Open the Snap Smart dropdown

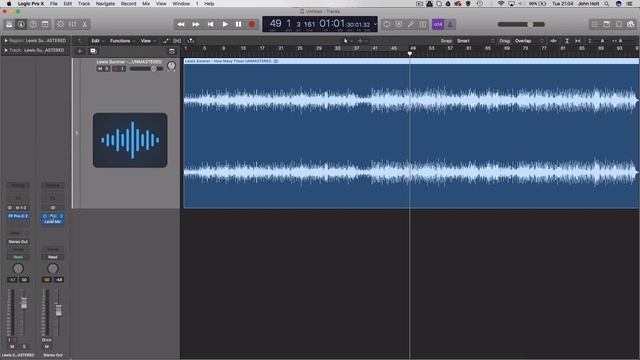click(476, 41)
